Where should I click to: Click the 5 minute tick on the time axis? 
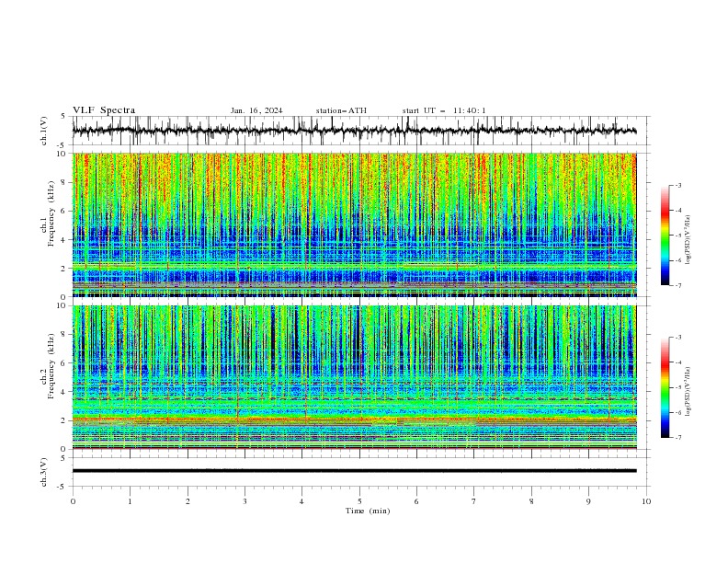(x=359, y=501)
